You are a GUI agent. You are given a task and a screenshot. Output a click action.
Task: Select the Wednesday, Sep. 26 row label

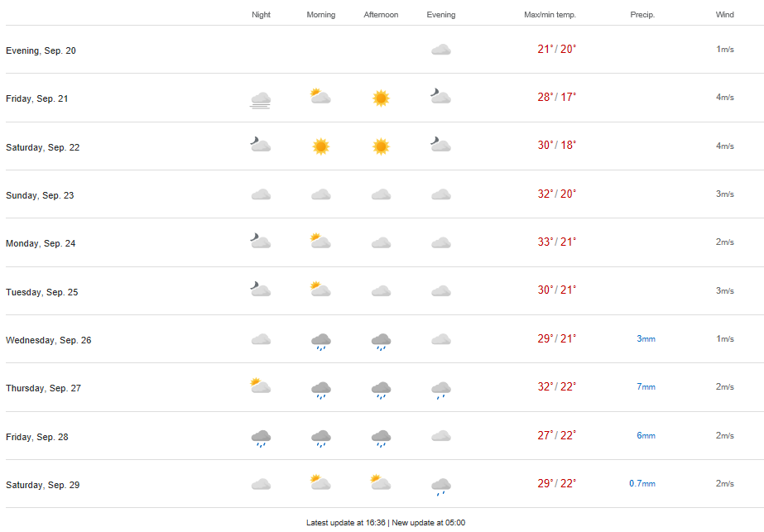(x=49, y=340)
